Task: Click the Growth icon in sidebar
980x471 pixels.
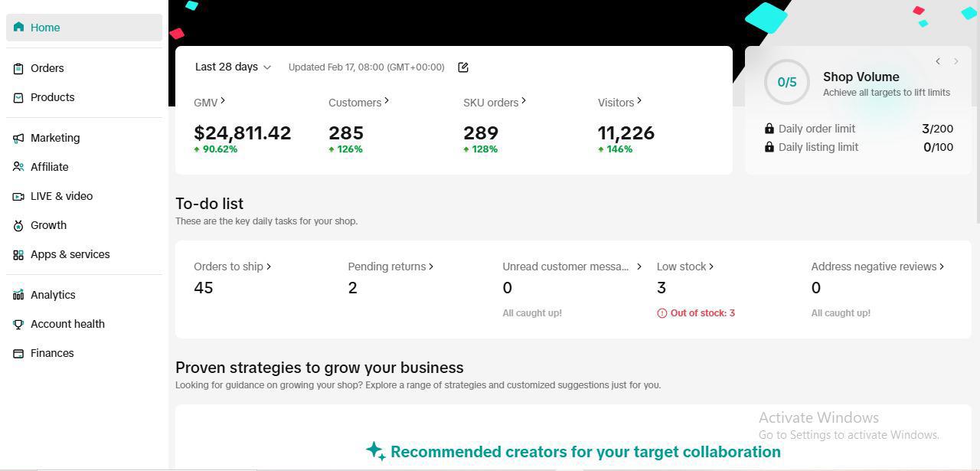Action: pos(18,225)
